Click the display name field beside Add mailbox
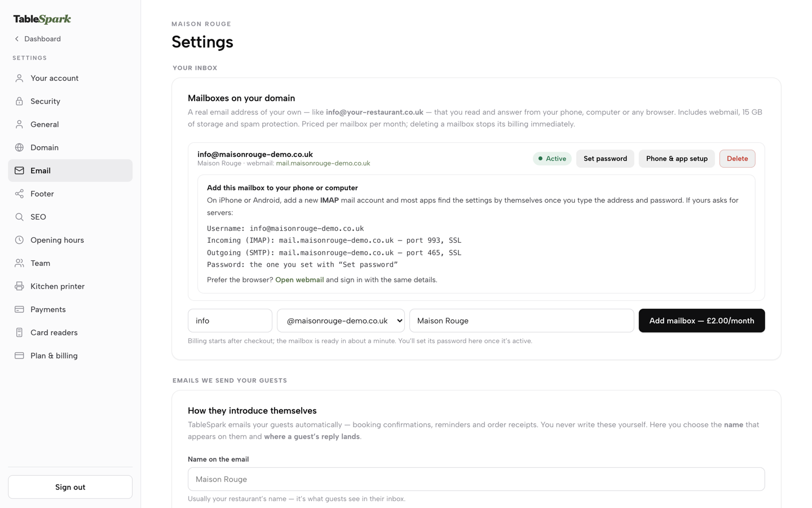The width and height of the screenshot is (812, 508). 522,321
